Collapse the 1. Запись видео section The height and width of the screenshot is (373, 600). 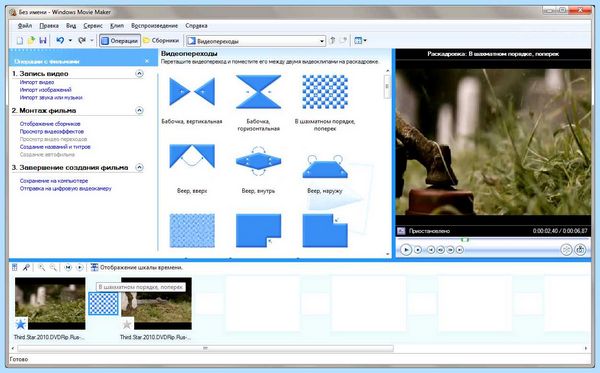click(139, 73)
